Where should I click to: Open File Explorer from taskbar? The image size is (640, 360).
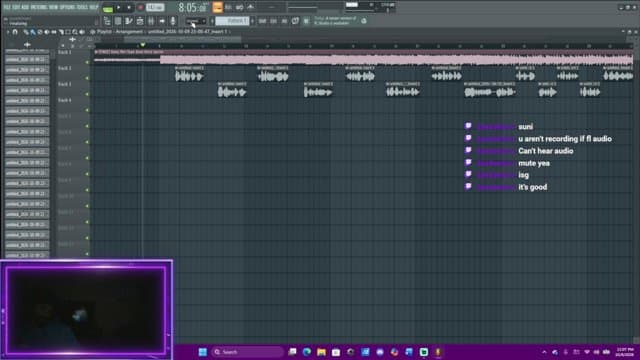pyautogui.click(x=321, y=352)
